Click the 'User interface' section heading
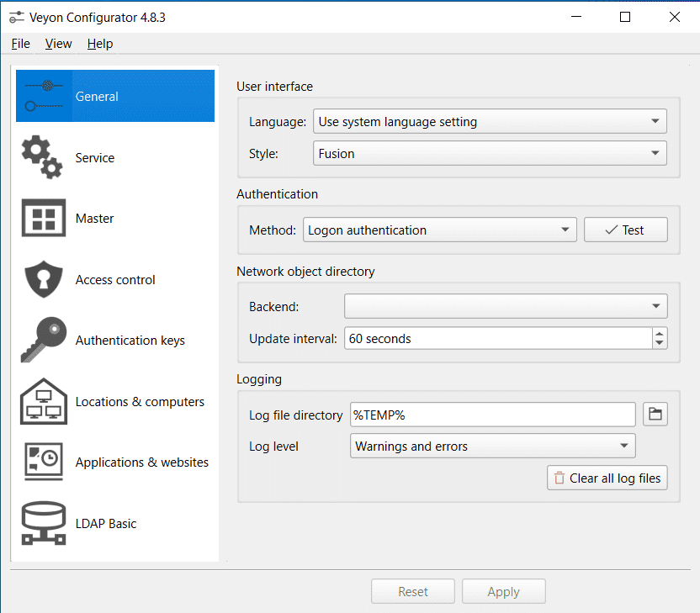This screenshot has height=613, width=700. point(274,86)
